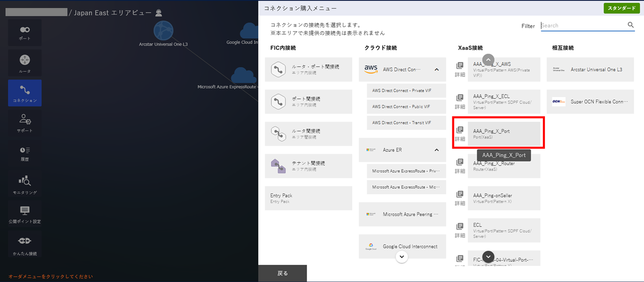Open the モニタリング sidebar icon

click(25, 183)
